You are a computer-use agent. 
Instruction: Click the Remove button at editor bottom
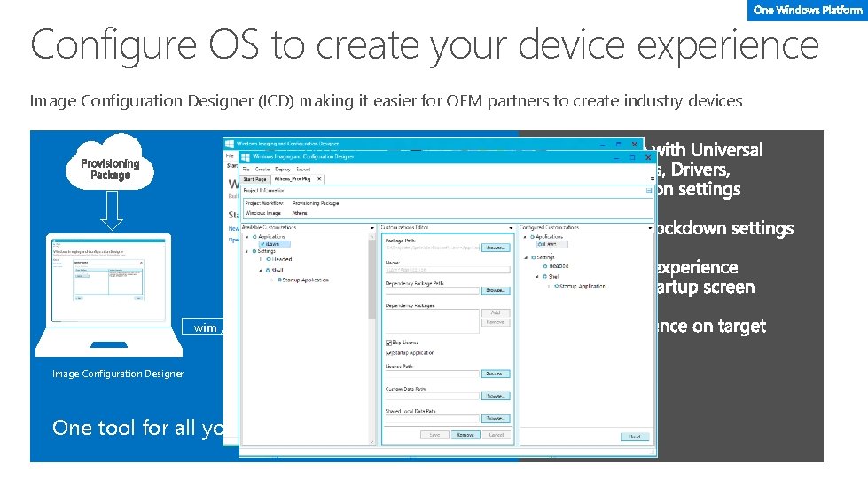(x=465, y=435)
